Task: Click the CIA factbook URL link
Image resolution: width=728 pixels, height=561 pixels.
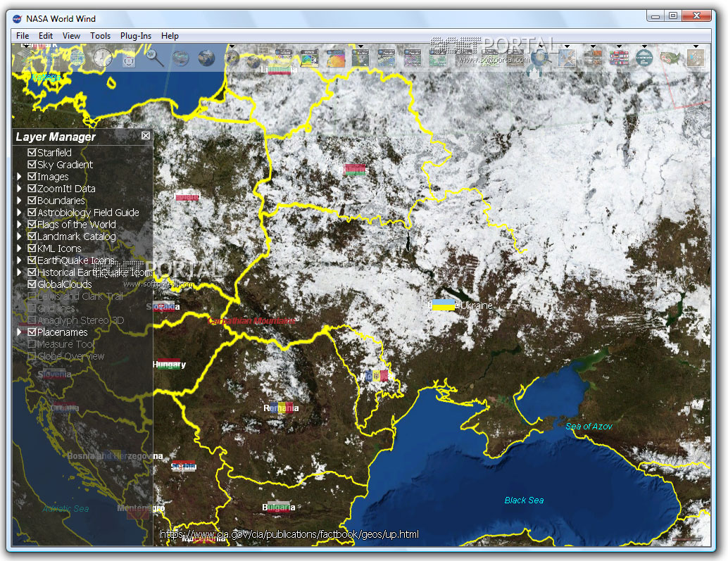Action: pyautogui.click(x=289, y=534)
